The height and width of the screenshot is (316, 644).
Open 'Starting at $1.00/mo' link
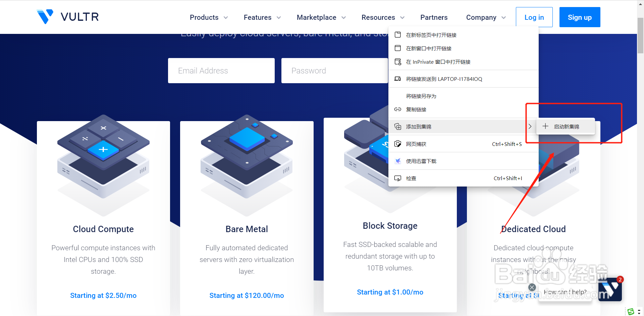coord(390,292)
